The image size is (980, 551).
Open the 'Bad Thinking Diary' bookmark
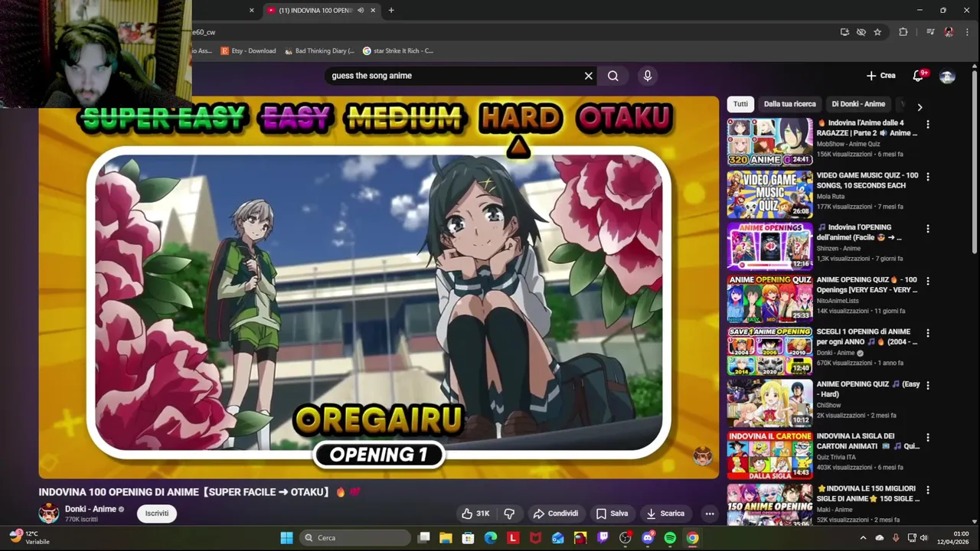[319, 51]
